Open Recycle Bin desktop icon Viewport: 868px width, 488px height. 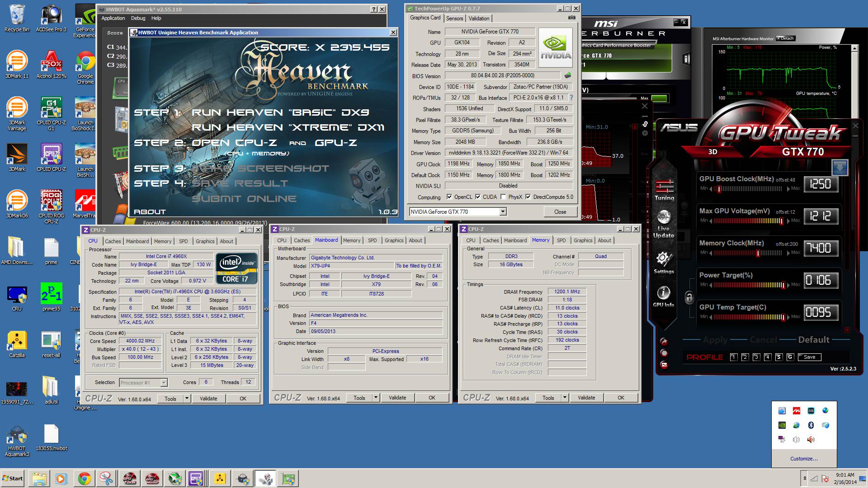[17, 19]
